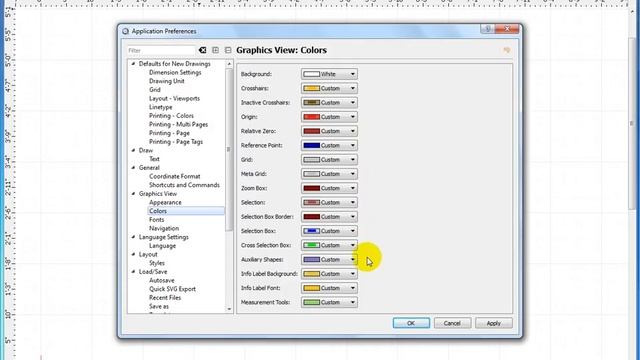Click the tree scrollbar up arrow

(x=229, y=64)
